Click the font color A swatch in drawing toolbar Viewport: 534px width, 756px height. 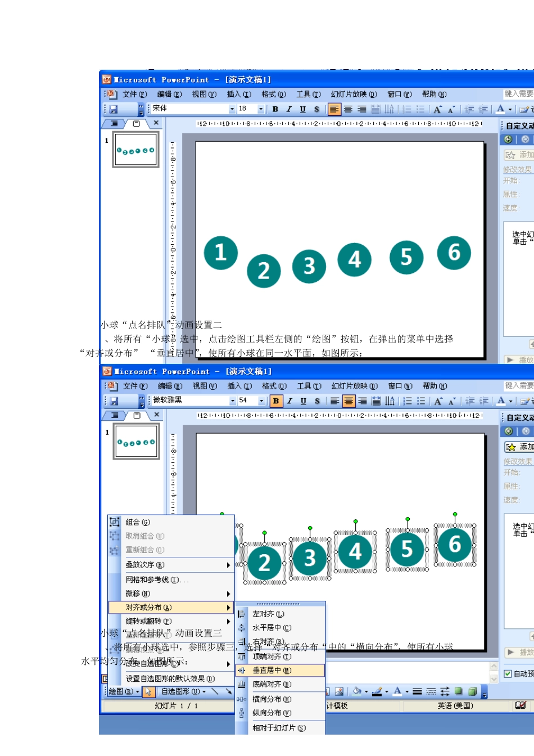pos(397,691)
